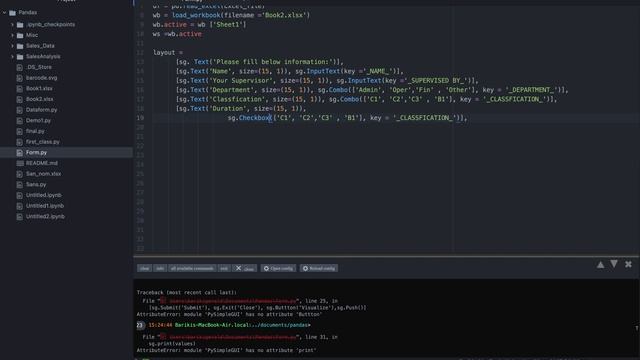This screenshot has height=360, width=640.
Task: Click the Form.py file icon
Action: point(20,152)
